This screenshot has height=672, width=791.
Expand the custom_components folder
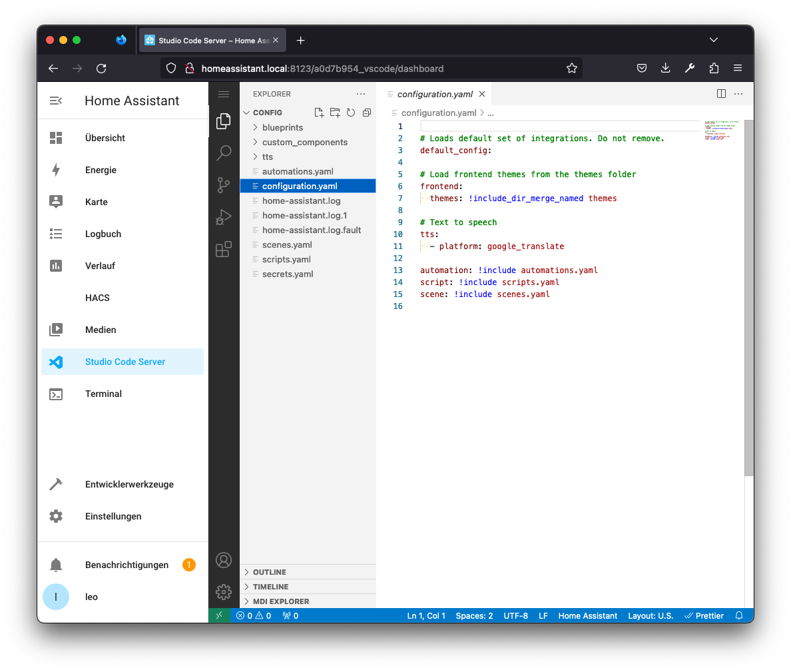pyautogui.click(x=308, y=143)
